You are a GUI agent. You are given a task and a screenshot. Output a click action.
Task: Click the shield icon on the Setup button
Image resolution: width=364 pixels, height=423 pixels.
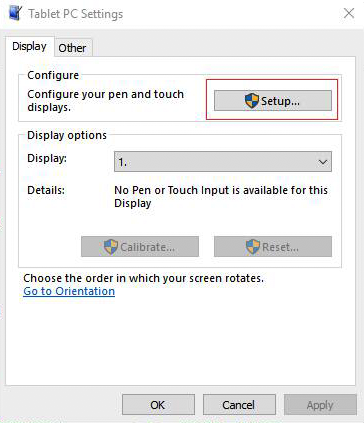click(252, 101)
